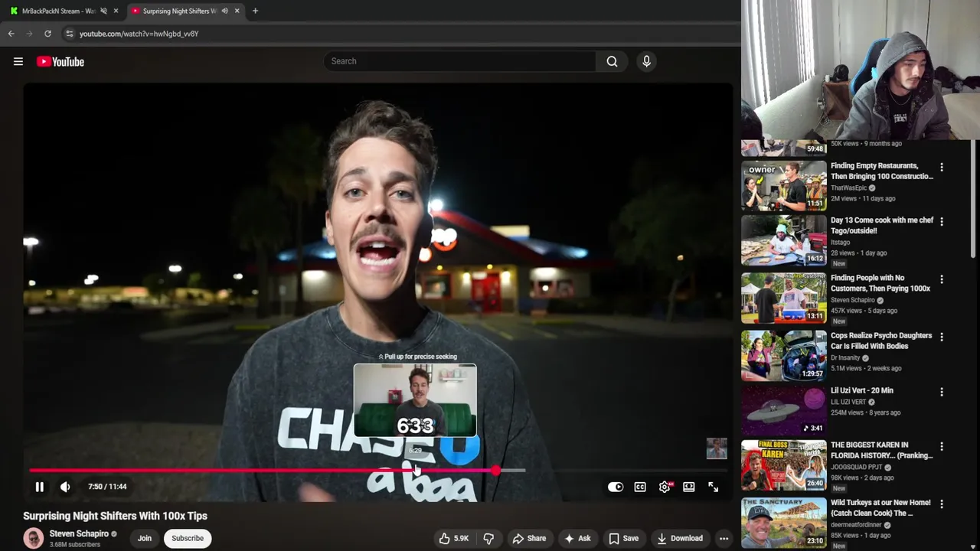Image resolution: width=980 pixels, height=551 pixels.
Task: Open more actions ellipsis under the video
Action: click(x=724, y=539)
